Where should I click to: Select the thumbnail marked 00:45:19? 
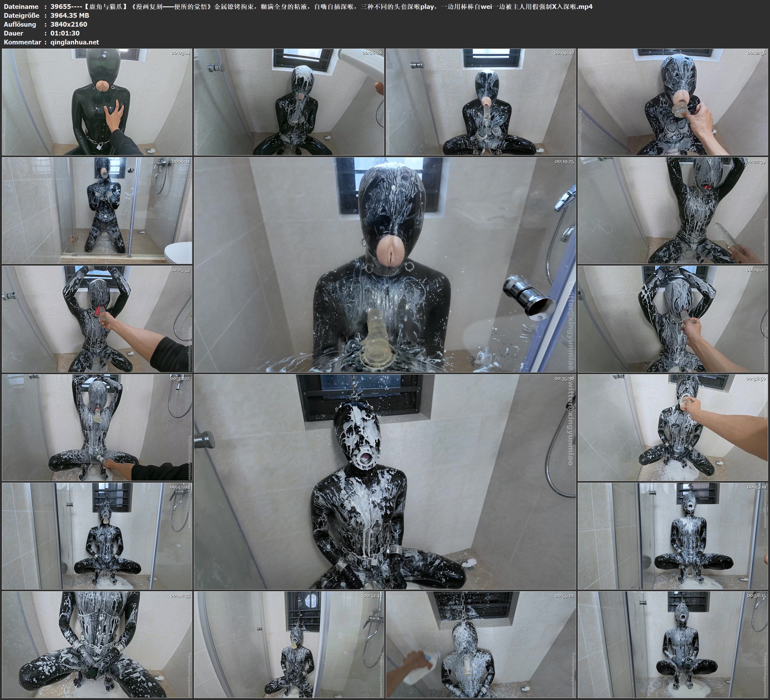(x=673, y=536)
